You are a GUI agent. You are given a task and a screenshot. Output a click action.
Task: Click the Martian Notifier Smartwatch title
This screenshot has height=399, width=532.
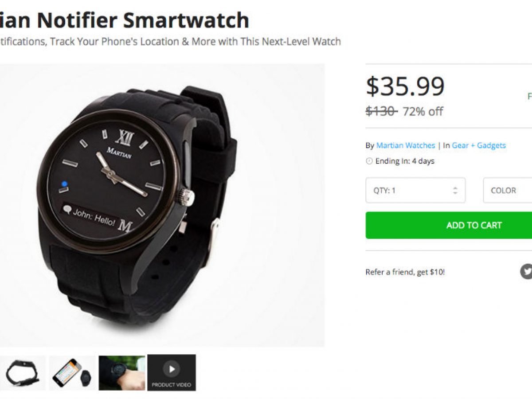124,20
